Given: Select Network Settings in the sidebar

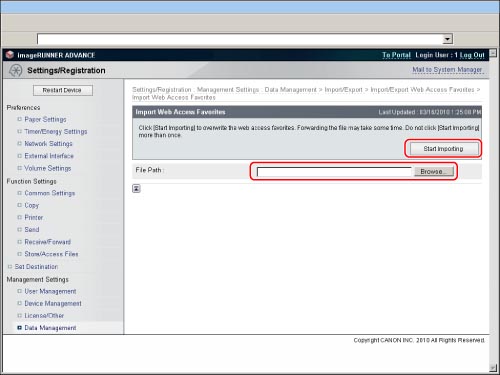Looking at the screenshot, I should [x=48, y=144].
